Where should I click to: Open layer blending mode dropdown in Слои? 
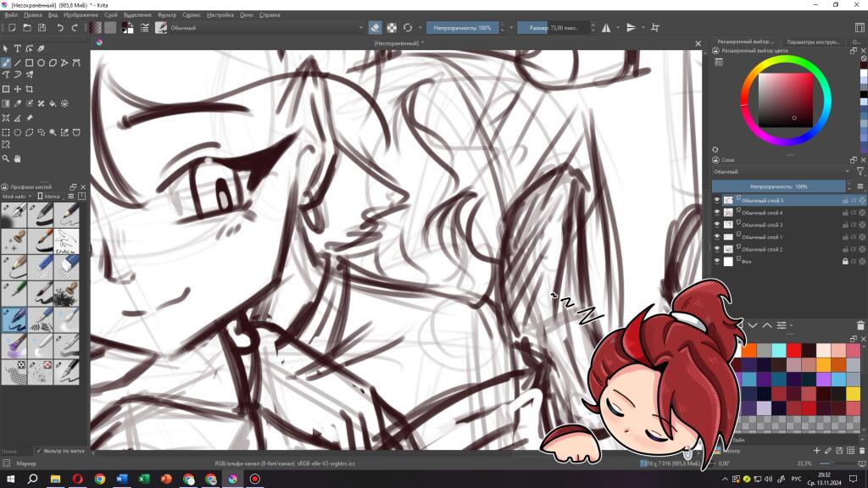click(x=781, y=172)
